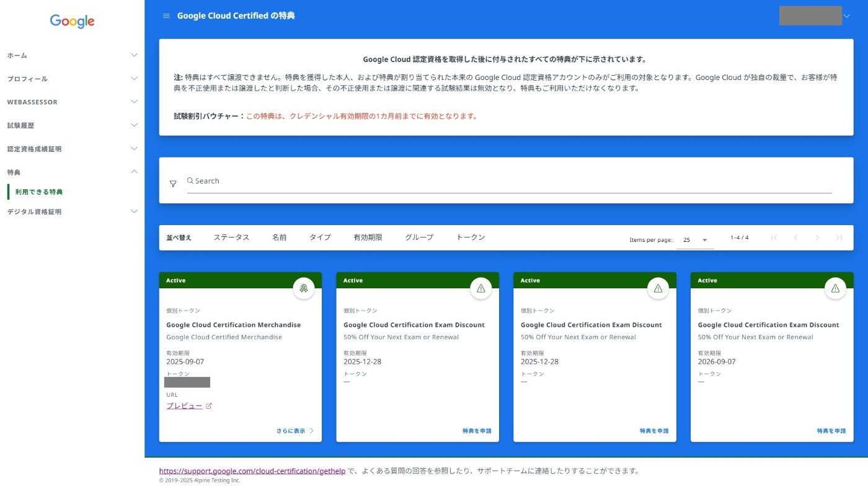Click the Merchandise card ribbon badge icon
This screenshot has height=488, width=868.
[304, 288]
